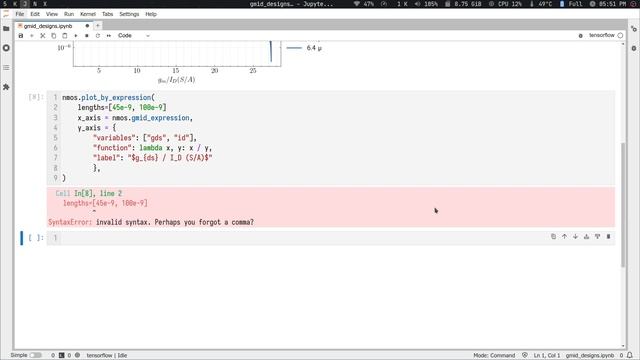Click the '6.4 µ' legend entry in plot
Image resolution: width=640 pixels, height=360 pixels.
[304, 48]
